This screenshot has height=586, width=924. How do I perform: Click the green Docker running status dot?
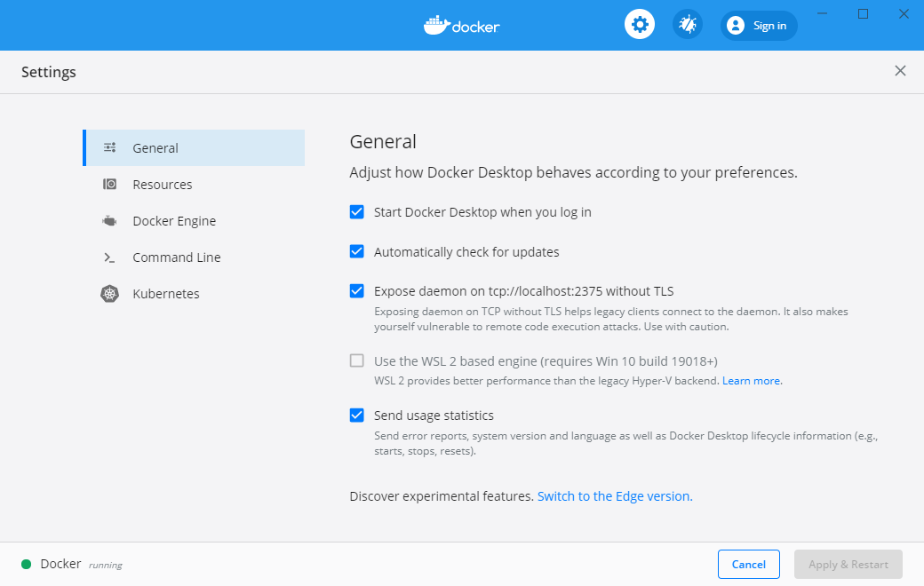tap(26, 563)
